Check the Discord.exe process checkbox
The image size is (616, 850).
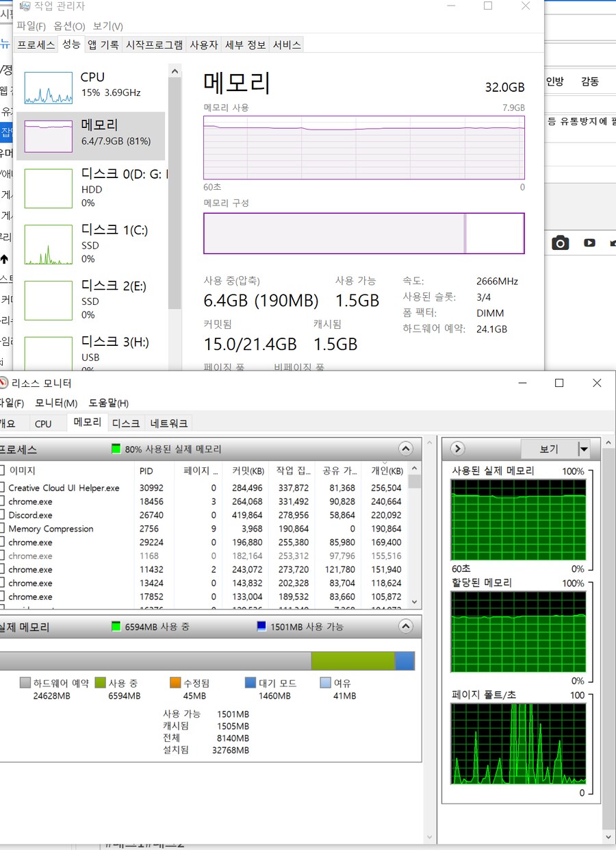(x=2, y=515)
